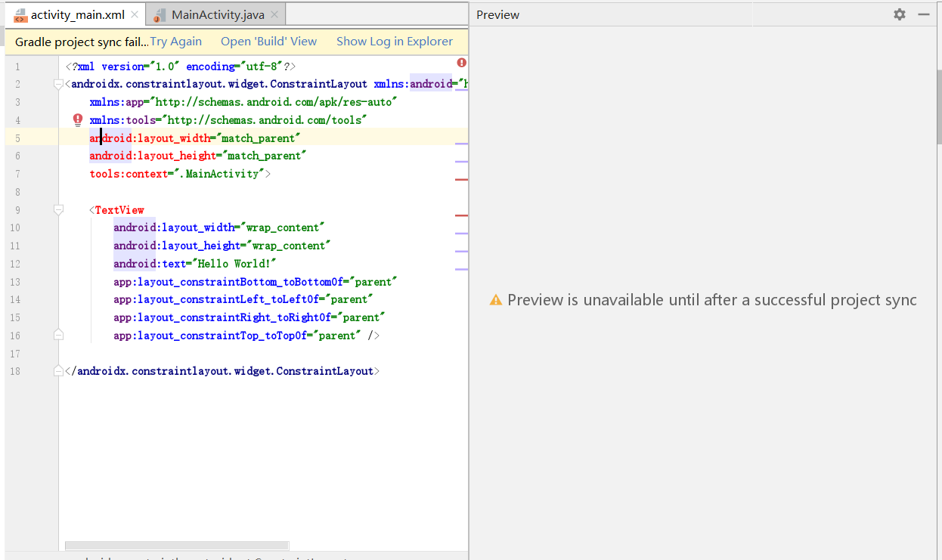Collapse the ConstraintLayout tag fold on line 2
942x560 pixels.
click(59, 85)
